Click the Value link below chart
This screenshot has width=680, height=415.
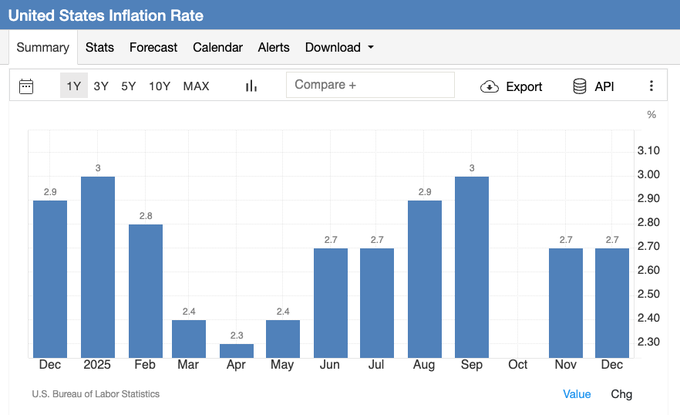[x=577, y=394]
